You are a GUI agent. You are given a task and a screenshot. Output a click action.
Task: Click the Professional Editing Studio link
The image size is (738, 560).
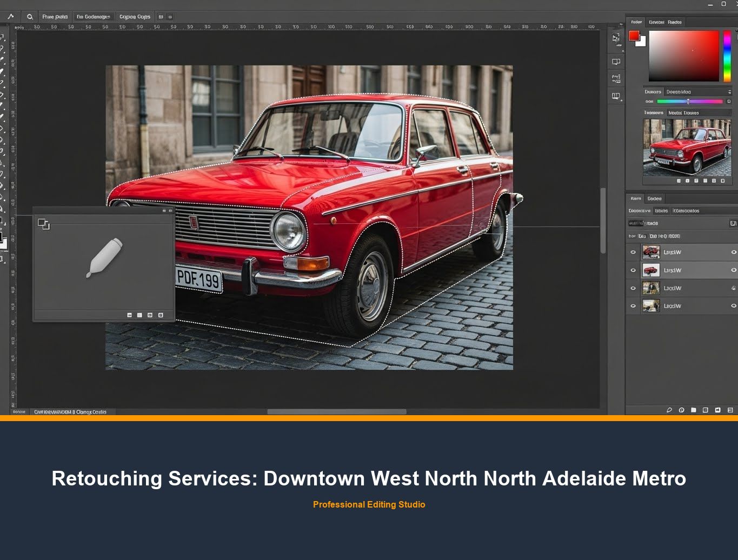369,504
